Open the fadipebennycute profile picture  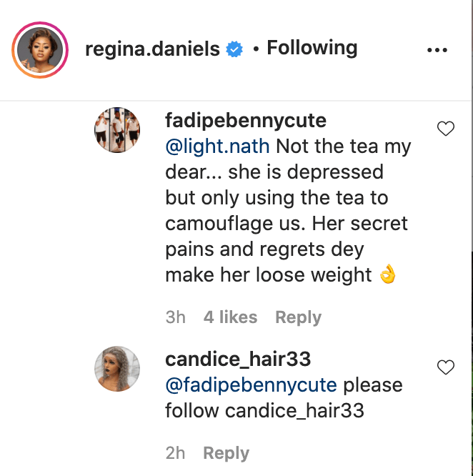coord(117,129)
